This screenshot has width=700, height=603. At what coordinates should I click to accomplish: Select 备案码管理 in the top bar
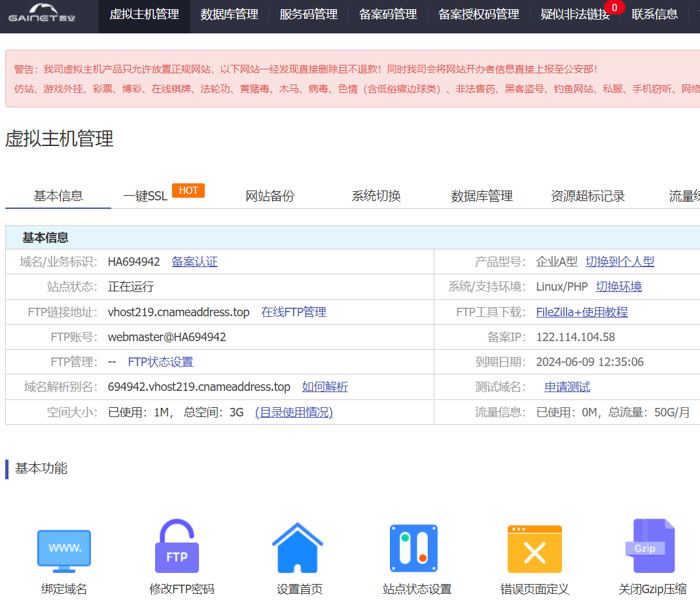388,14
